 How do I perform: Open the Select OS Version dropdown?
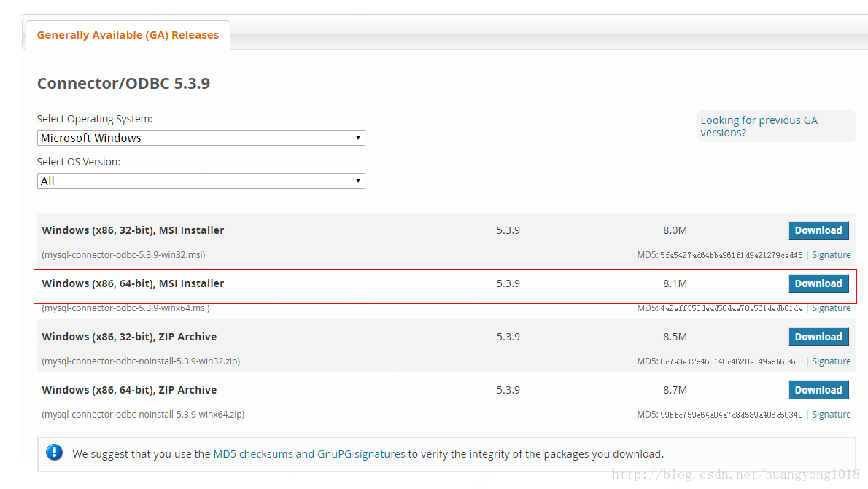[201, 181]
